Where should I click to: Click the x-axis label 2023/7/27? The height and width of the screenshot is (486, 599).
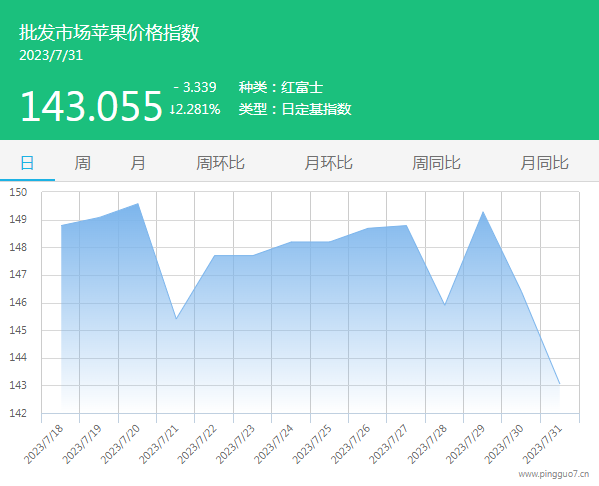tap(389, 444)
